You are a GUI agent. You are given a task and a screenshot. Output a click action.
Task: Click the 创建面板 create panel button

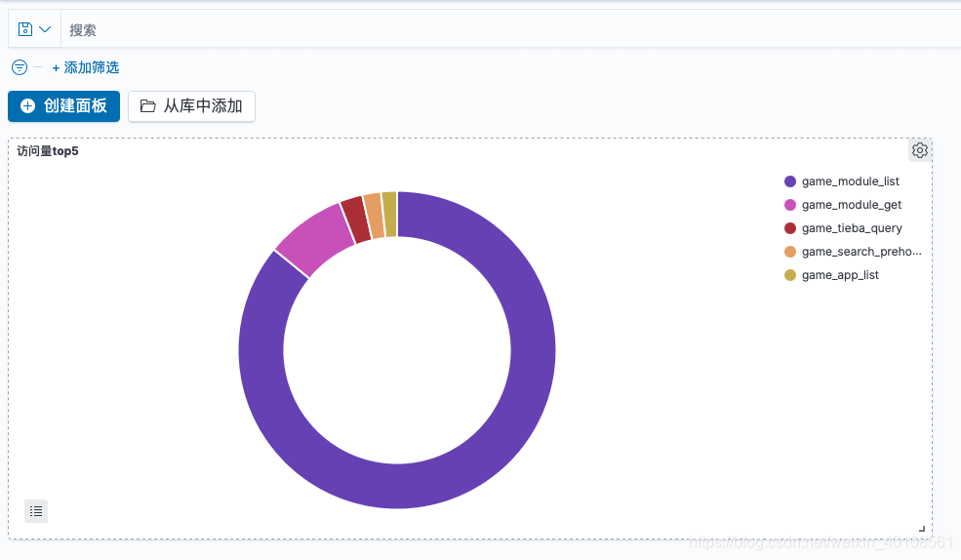coord(63,106)
